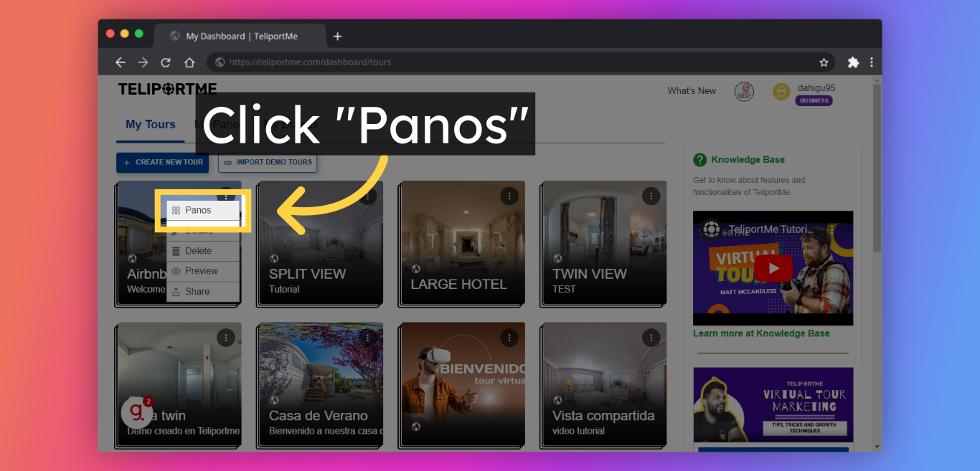The height and width of the screenshot is (471, 980).
Task: Open the SPLIT VIEW tour options menu
Action: coord(368,196)
